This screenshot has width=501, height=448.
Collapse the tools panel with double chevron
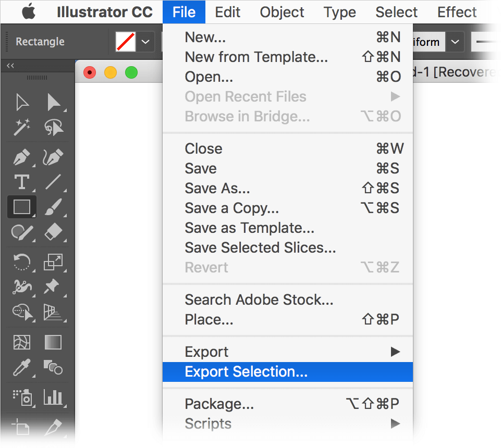coord(10,66)
